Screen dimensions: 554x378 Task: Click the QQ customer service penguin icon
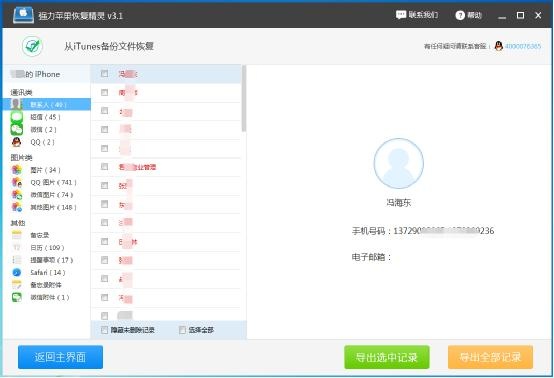pos(499,46)
